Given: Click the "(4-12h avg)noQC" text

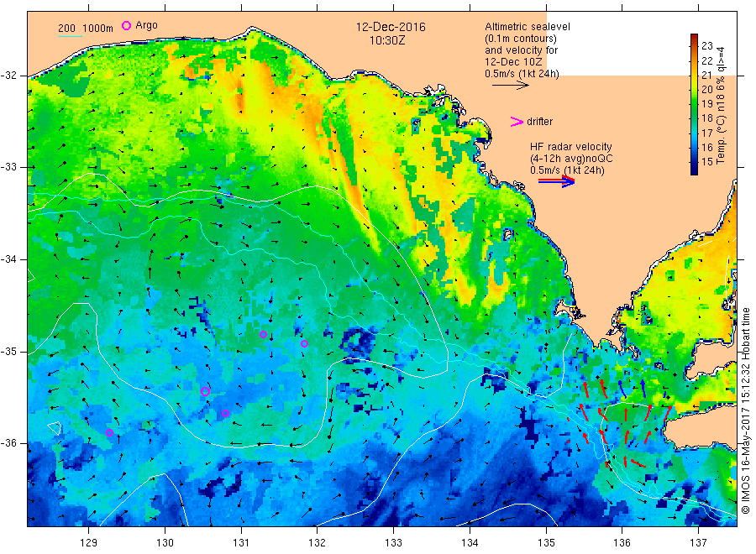Looking at the screenshot, I should point(571,159).
